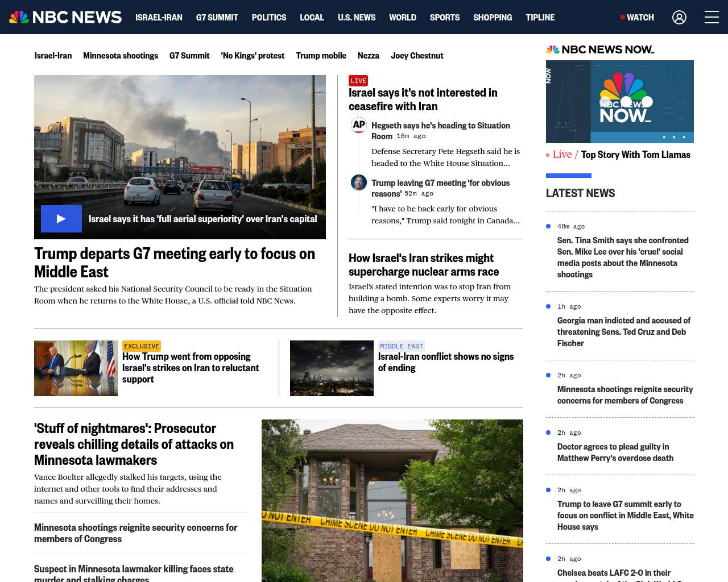Open Doctor pleads guilty Matthew Perry story
728x582 pixels.
pos(615,452)
